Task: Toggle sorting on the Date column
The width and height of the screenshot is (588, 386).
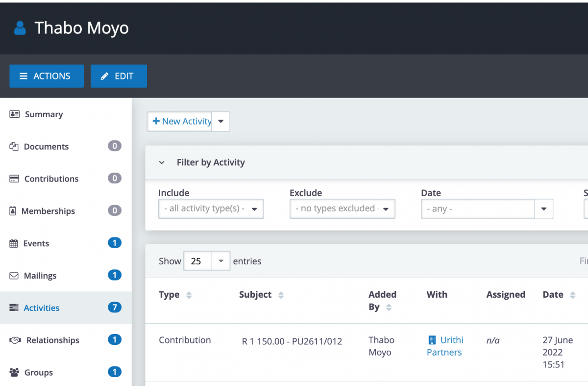Action: pyautogui.click(x=572, y=295)
